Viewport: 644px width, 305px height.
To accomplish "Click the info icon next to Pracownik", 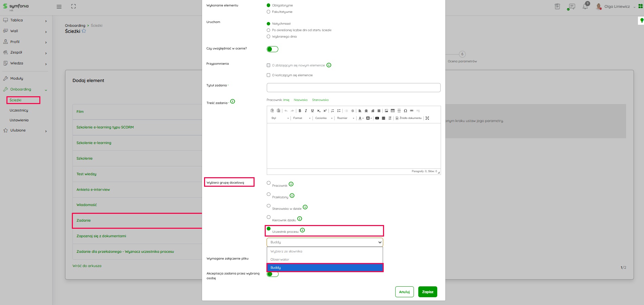I will pyautogui.click(x=291, y=184).
